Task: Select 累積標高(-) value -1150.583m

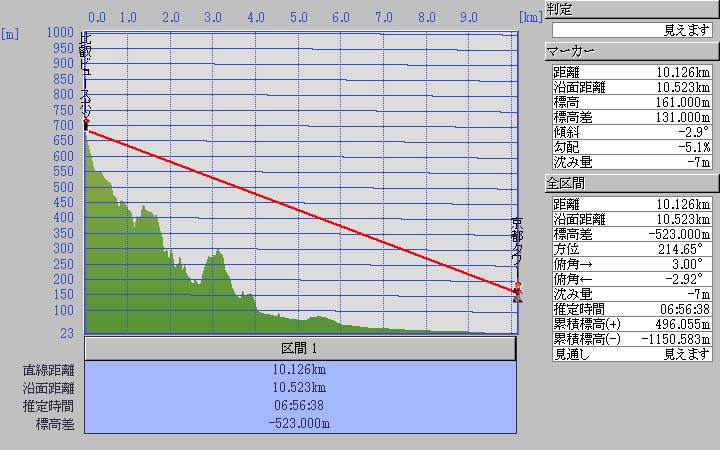Action: pyautogui.click(x=676, y=339)
